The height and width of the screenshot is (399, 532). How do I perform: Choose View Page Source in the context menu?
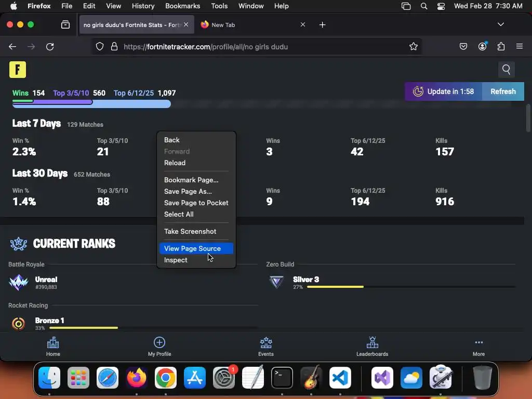[196, 249]
